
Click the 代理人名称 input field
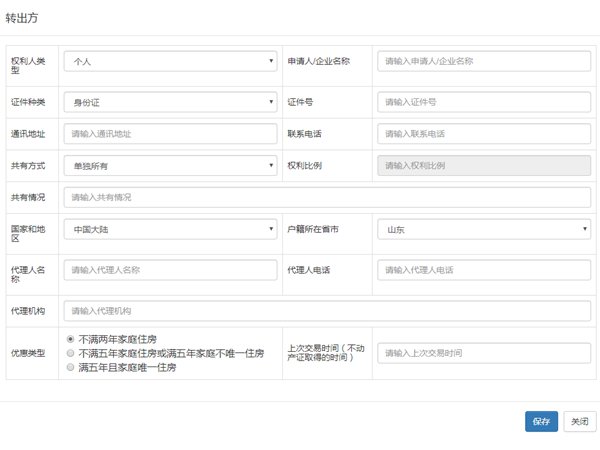tap(170, 270)
